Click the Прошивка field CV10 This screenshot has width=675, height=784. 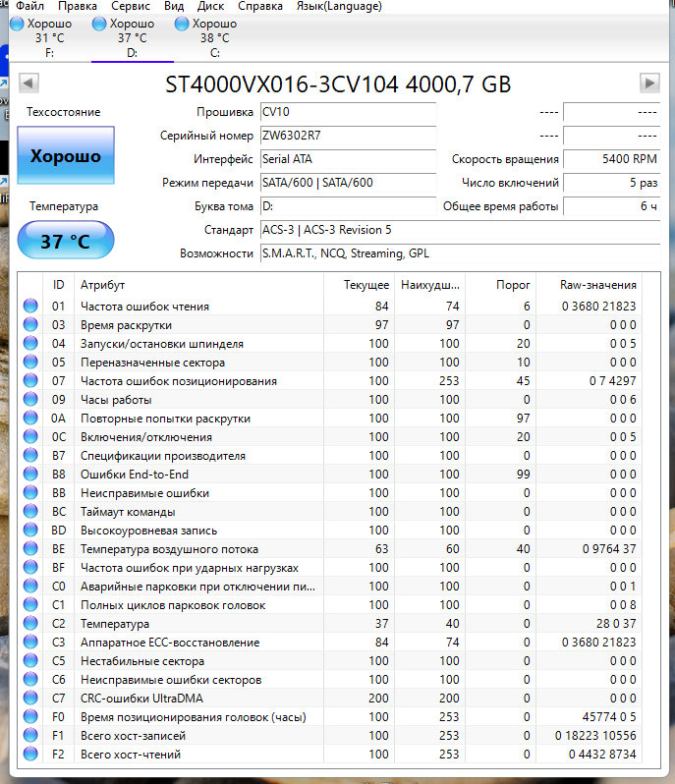click(x=348, y=112)
